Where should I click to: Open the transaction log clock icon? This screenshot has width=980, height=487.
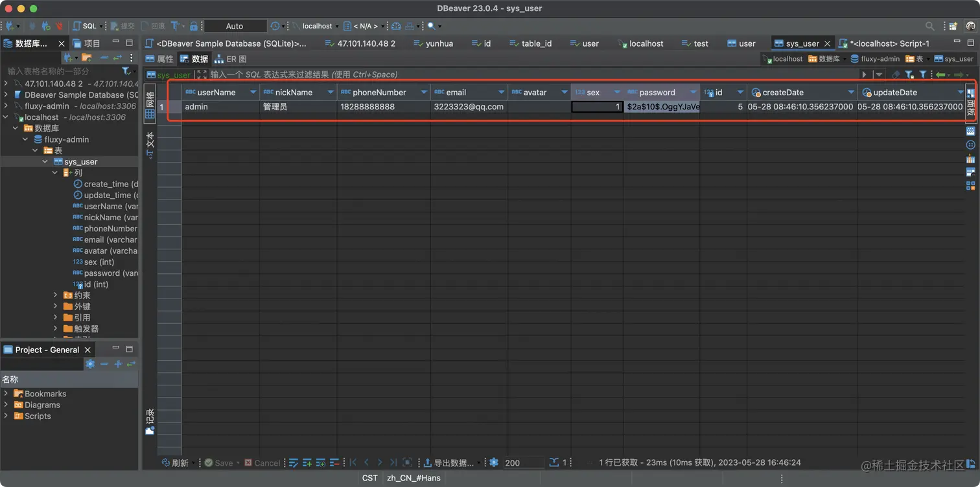(x=275, y=26)
